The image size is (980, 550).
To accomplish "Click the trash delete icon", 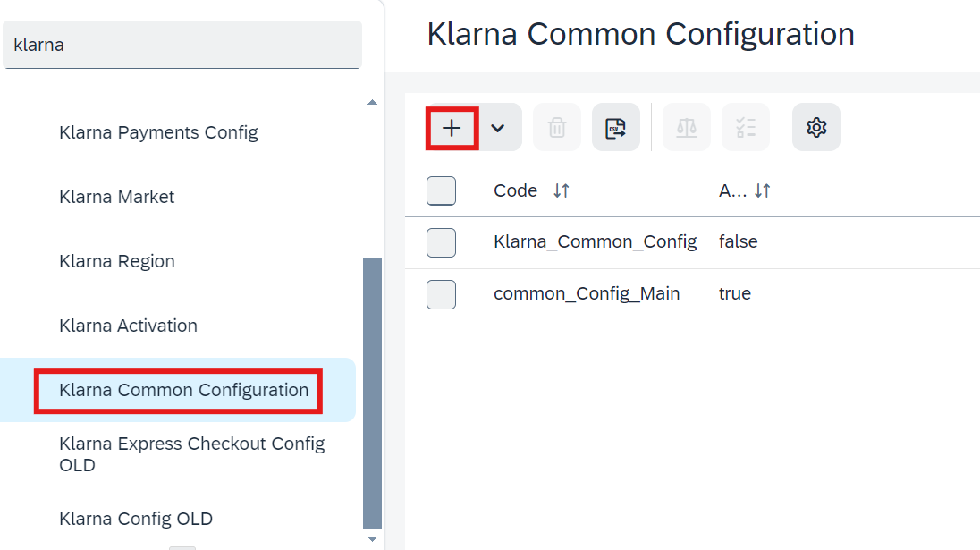I will 557,128.
